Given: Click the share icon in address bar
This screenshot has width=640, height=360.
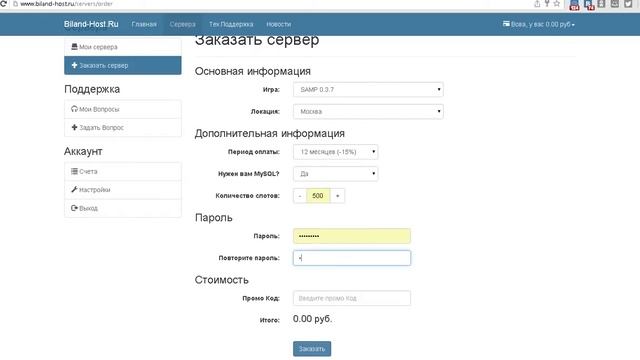Looking at the screenshot, I should tap(537, 4).
